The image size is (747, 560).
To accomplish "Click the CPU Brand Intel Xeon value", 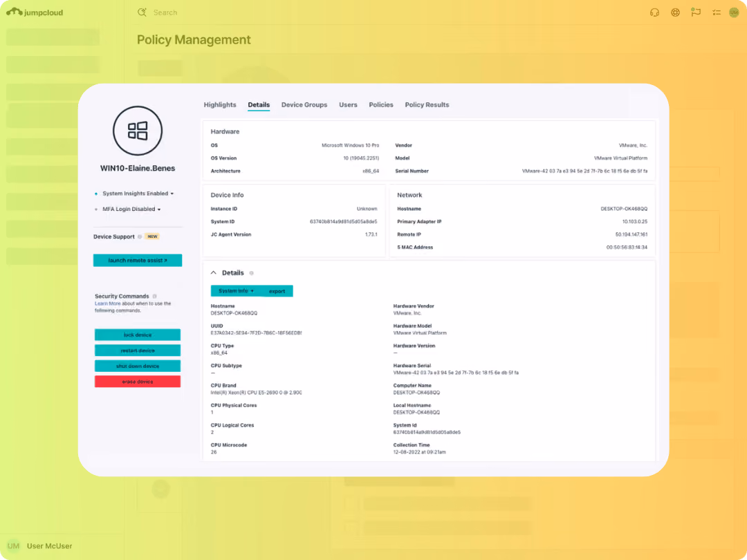I will pyautogui.click(x=257, y=393).
